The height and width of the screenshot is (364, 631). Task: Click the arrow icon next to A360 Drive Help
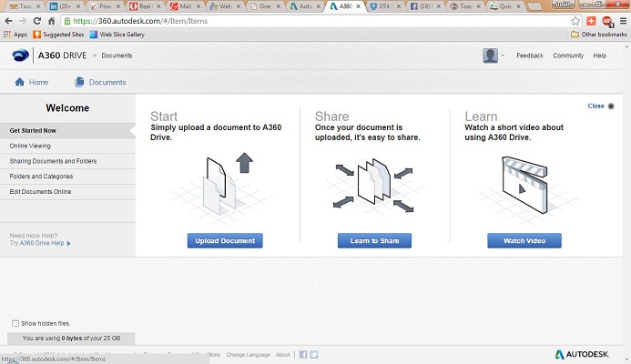(68, 243)
